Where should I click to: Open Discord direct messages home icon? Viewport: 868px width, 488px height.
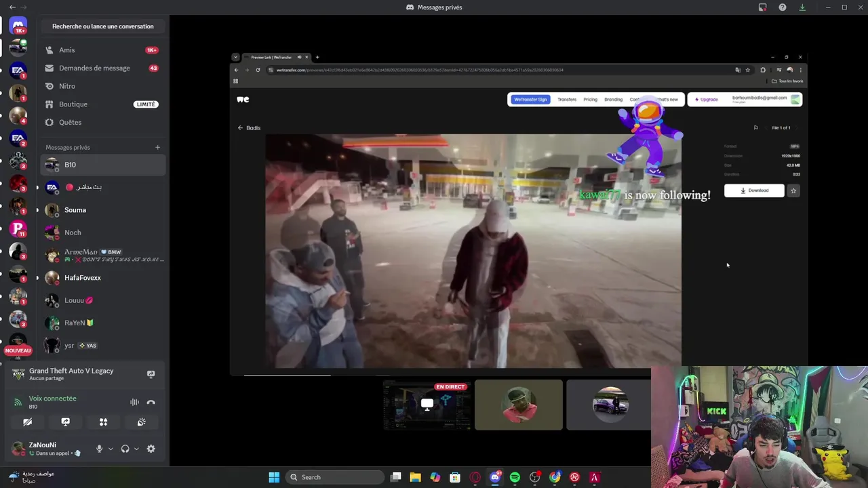tap(18, 26)
